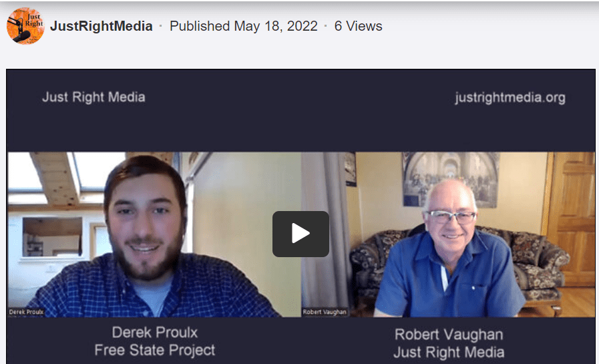Click the JustRightMedia channel avatar logo
Viewport: 599px width, 364px height.
[x=25, y=26]
